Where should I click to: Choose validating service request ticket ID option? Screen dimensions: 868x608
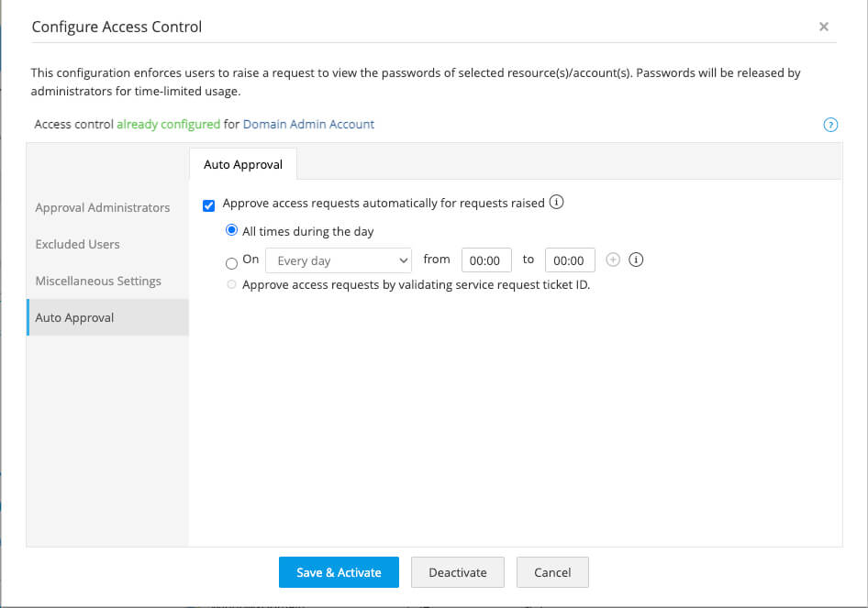(x=231, y=285)
